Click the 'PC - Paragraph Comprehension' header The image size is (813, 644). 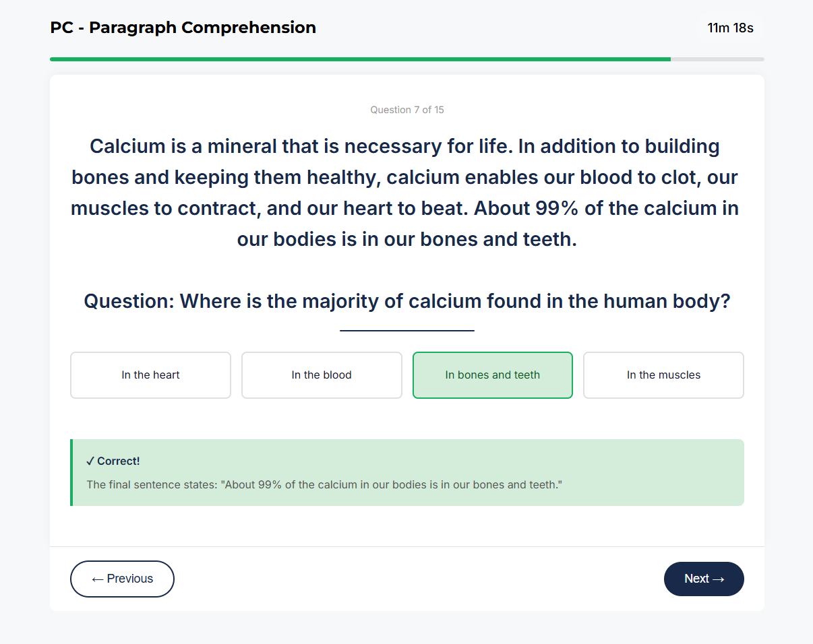point(183,28)
